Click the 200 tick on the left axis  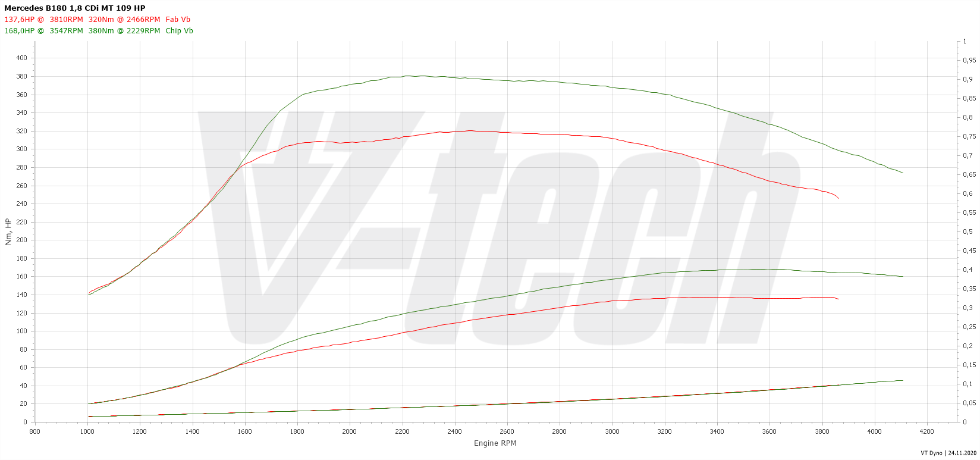(x=21, y=240)
